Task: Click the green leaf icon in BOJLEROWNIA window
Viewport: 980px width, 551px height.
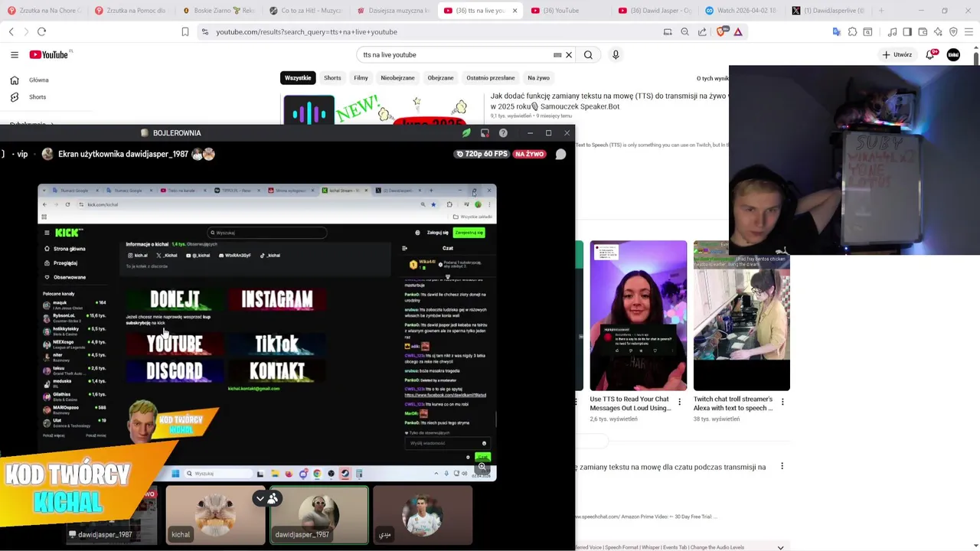Action: (x=466, y=133)
